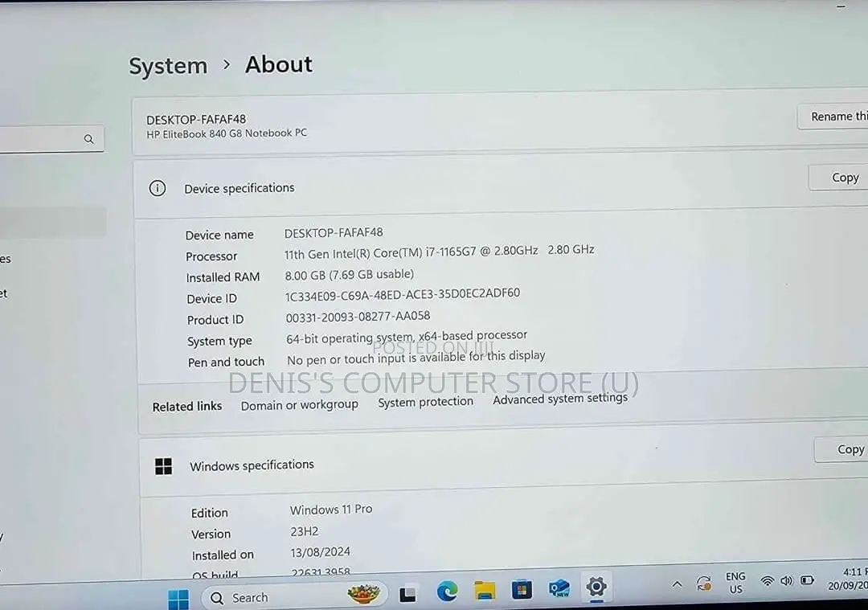Select the processor i7-1165G7 value
The width and height of the screenshot is (868, 610).
[x=439, y=252]
